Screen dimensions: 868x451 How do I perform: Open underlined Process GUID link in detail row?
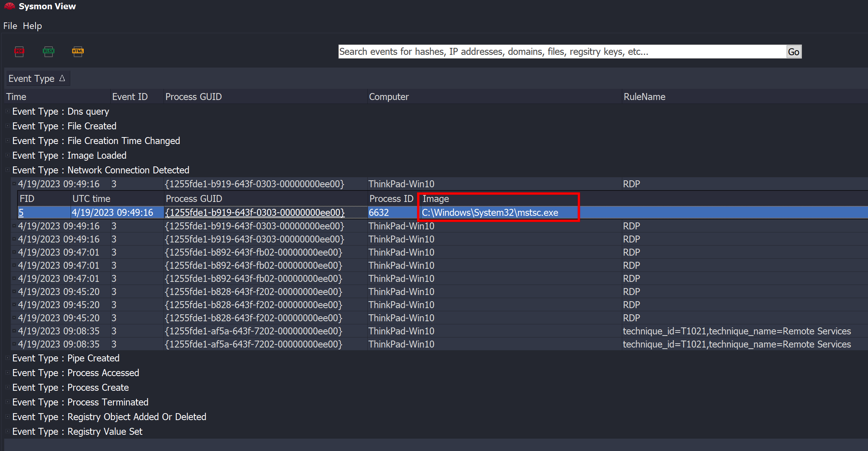[255, 212]
